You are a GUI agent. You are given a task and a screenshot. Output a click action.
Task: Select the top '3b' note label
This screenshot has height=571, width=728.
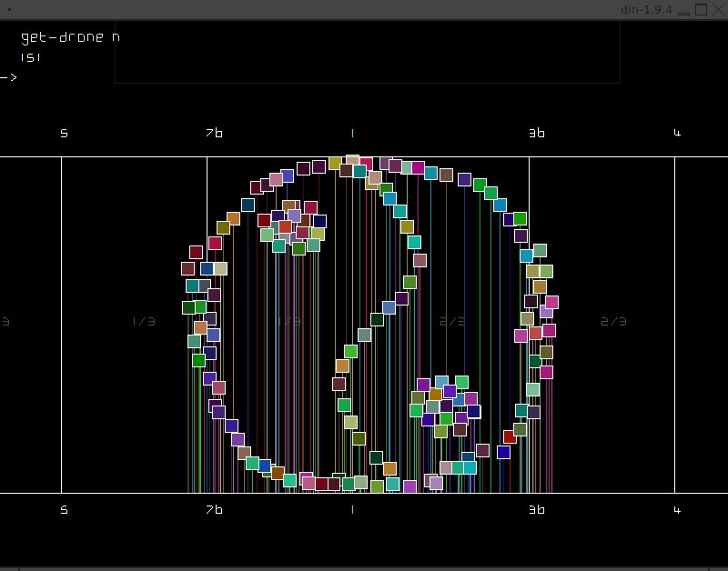click(537, 133)
